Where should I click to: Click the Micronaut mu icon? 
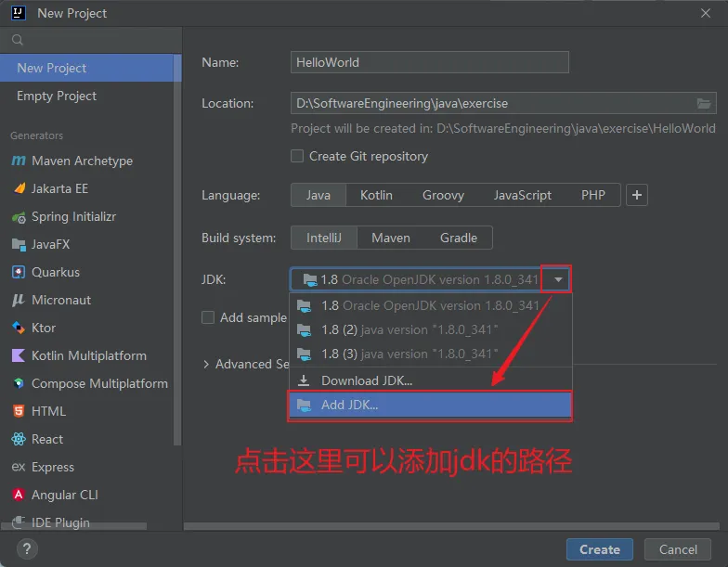pos(19,301)
